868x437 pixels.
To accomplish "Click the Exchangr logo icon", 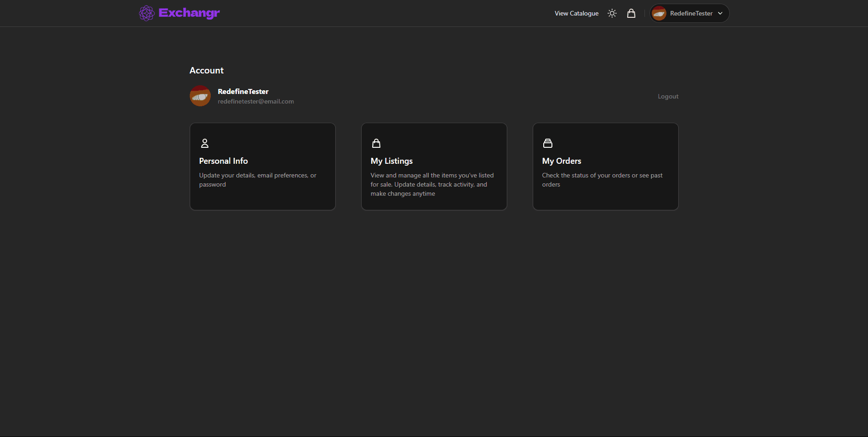I will click(x=147, y=13).
